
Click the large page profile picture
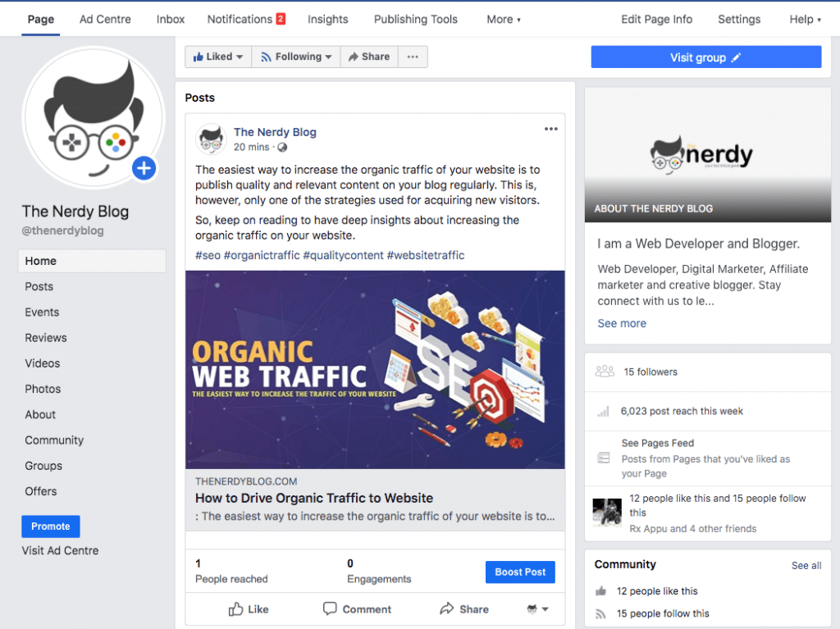click(94, 118)
